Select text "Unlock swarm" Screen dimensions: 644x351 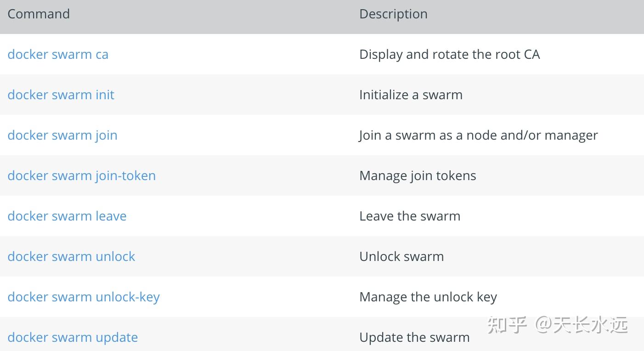(401, 256)
